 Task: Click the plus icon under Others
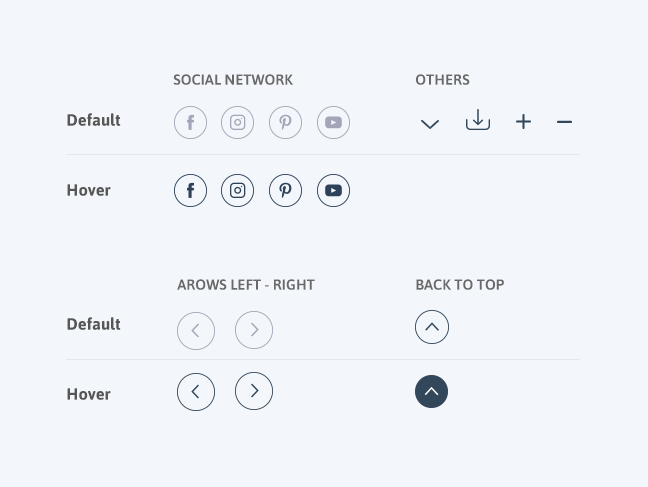(524, 122)
